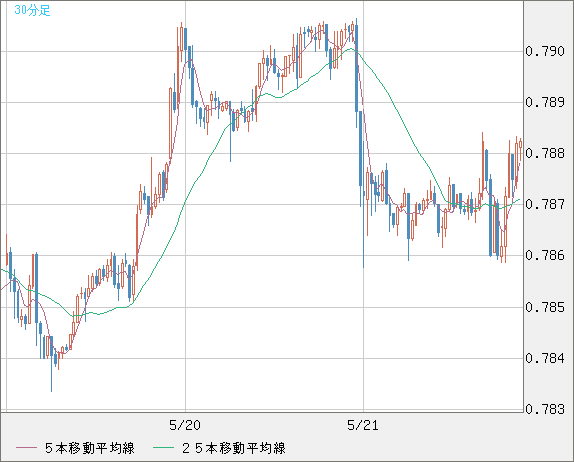Click the 5/21 date label
The image size is (574, 462).
pos(363,425)
